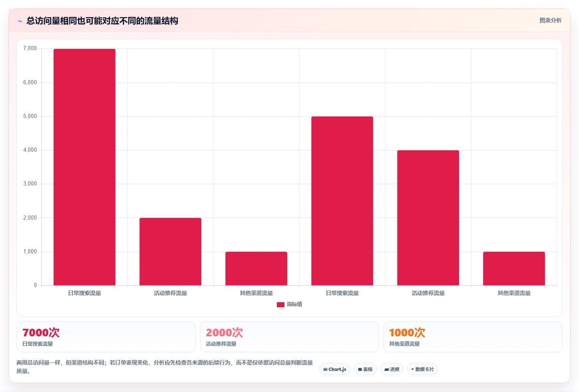This screenshot has width=579, height=392.
Task: Click the 4,000-high 活动推荐流量 bar
Action: [x=428, y=218]
